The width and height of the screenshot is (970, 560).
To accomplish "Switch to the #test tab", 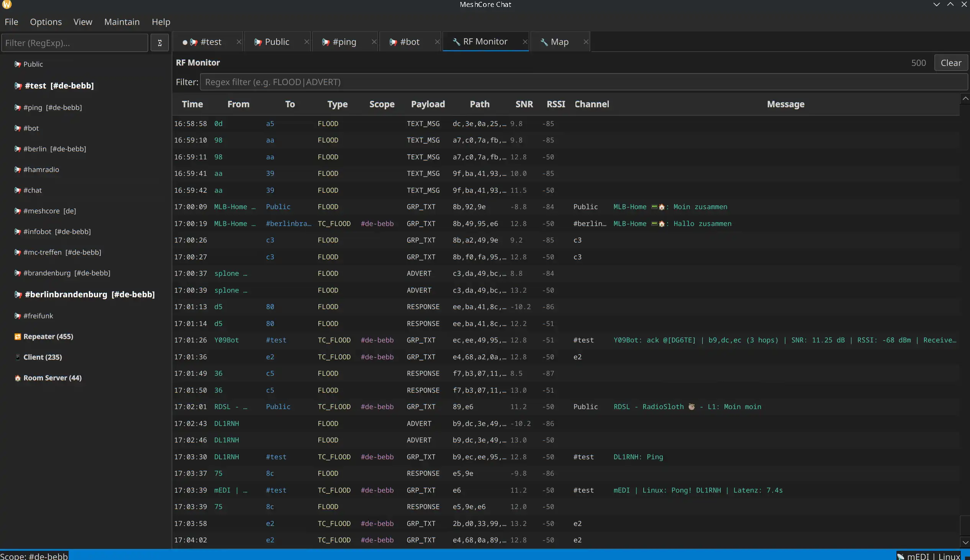I will pyautogui.click(x=210, y=42).
